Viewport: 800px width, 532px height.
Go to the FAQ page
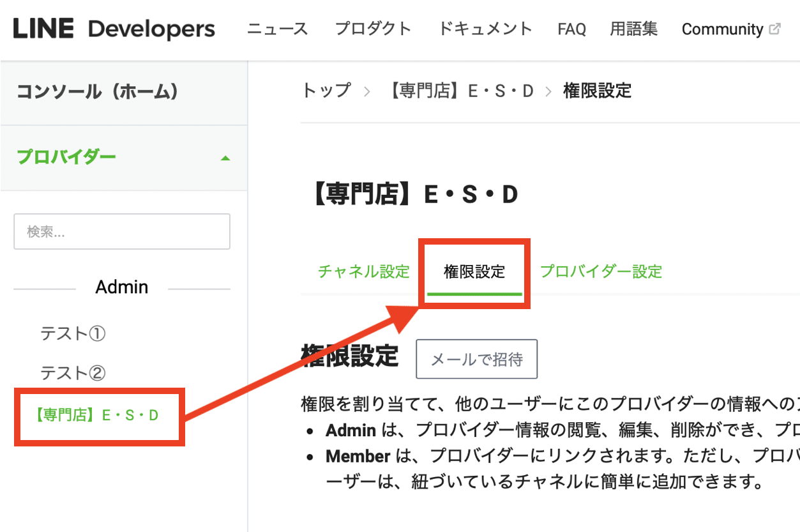tap(571, 29)
